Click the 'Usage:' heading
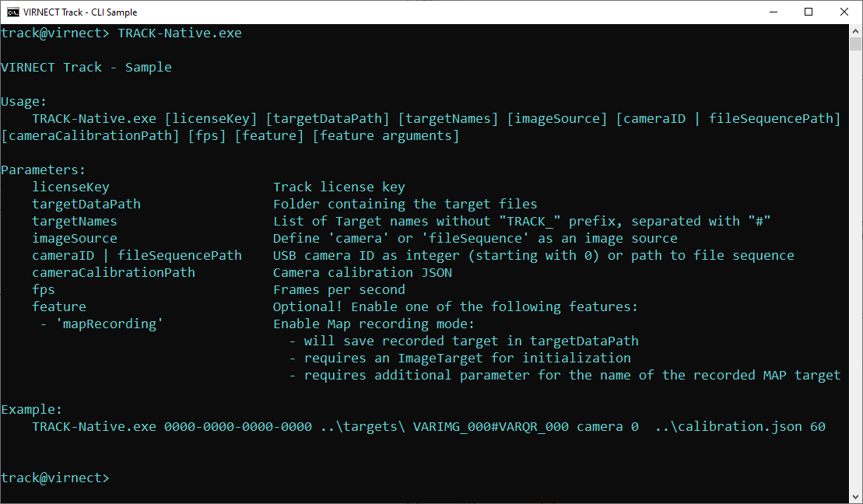Viewport: 863px width, 504px height. 23,102
